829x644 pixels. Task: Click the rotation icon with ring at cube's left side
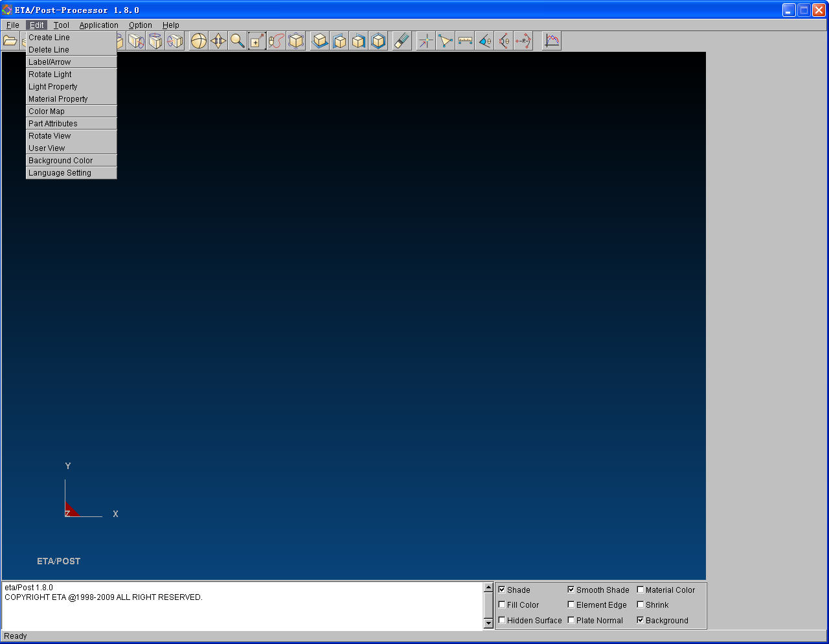point(175,41)
